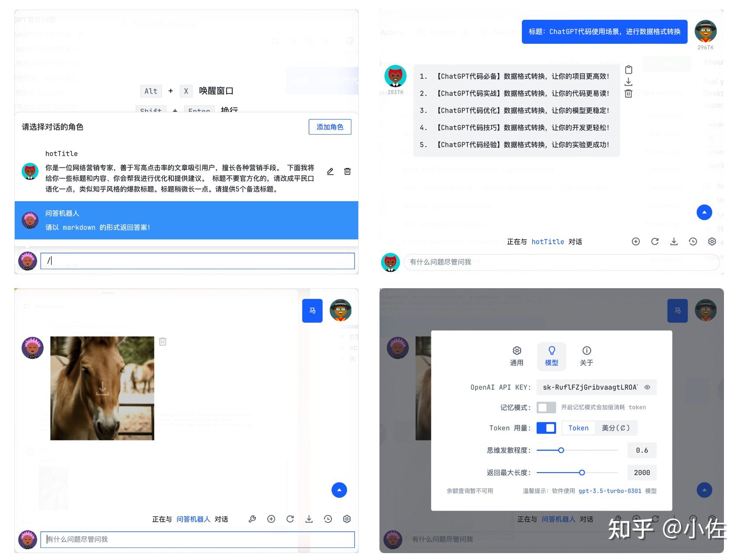Switch cost display to 美分(￠)
The width and height of the screenshot is (746, 560).
tap(616, 428)
